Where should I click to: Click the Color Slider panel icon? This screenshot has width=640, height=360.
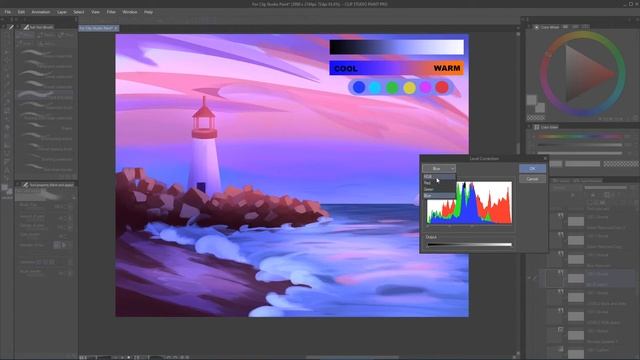(x=537, y=127)
